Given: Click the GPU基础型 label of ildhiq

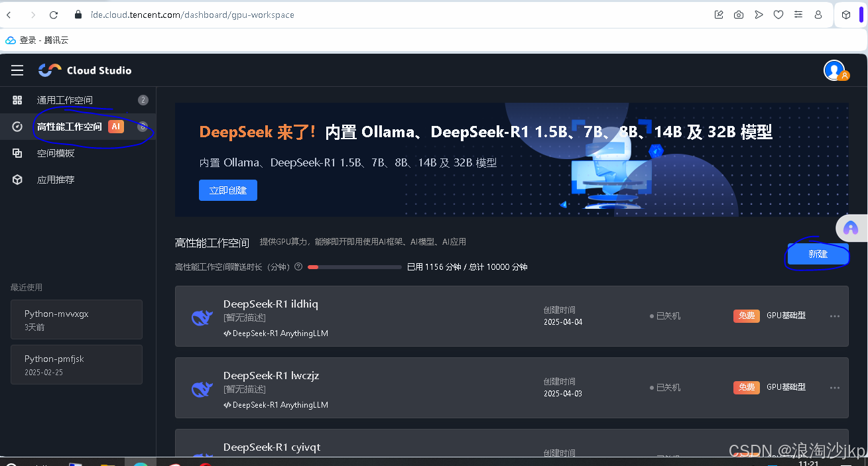Looking at the screenshot, I should (786, 316).
